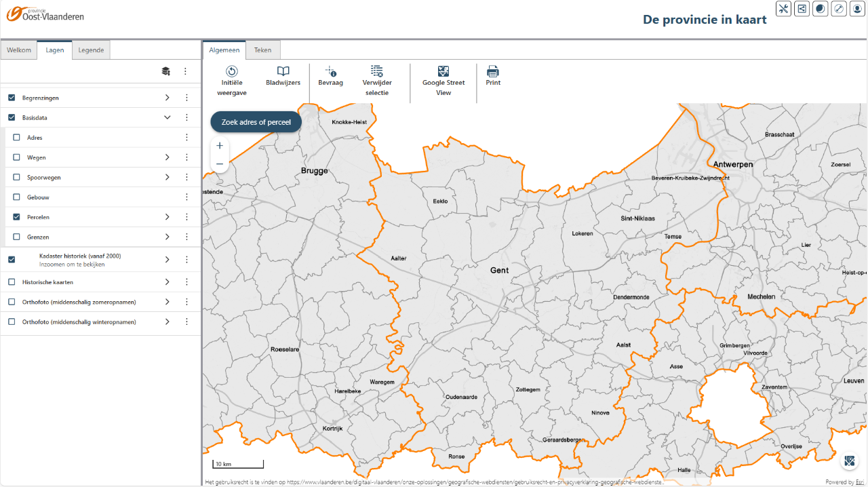Click the fullscreen diagonal arrow icon
This screenshot has height=487, width=868.
tap(839, 9)
